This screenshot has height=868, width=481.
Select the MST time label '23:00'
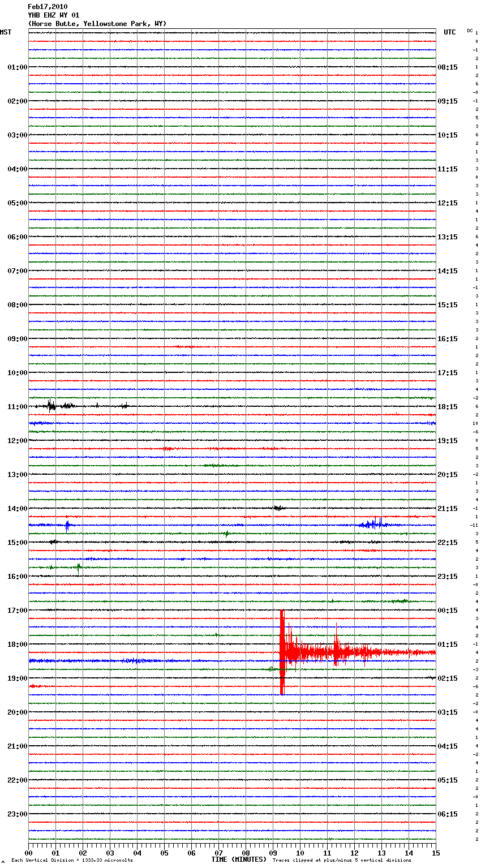(x=18, y=814)
